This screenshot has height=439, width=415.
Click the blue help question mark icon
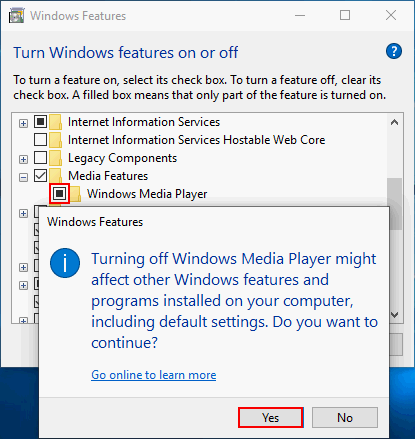tap(394, 51)
